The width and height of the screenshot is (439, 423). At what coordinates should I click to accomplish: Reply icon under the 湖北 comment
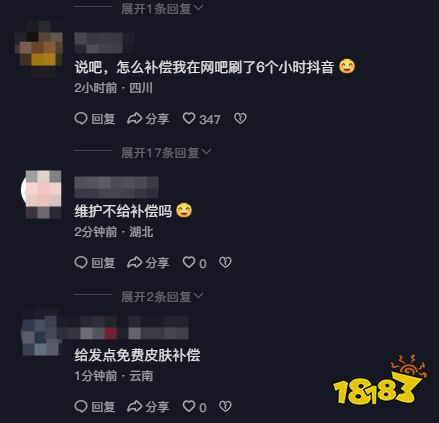click(x=81, y=262)
